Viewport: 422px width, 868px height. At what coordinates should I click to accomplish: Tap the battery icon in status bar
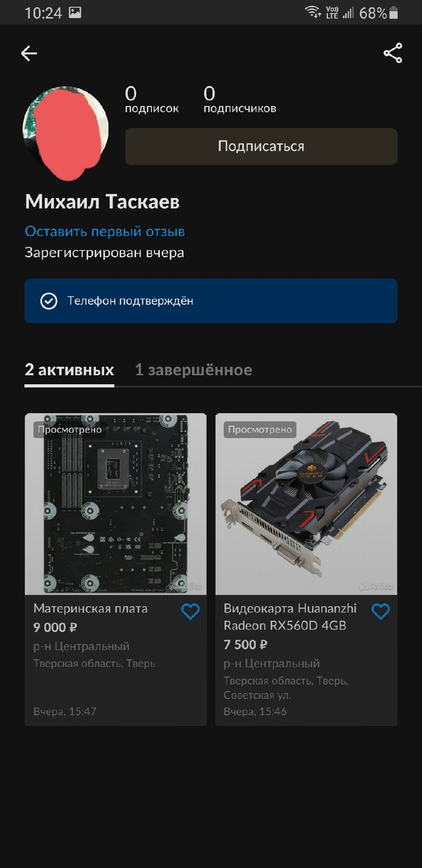click(394, 13)
